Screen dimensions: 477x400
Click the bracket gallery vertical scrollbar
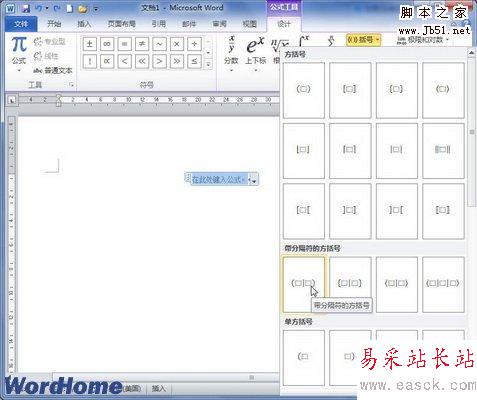472,132
